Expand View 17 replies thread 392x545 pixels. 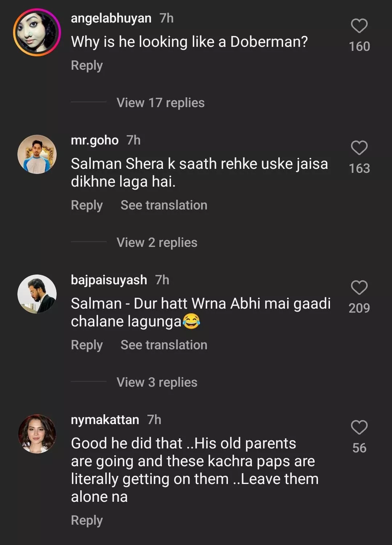tap(160, 103)
